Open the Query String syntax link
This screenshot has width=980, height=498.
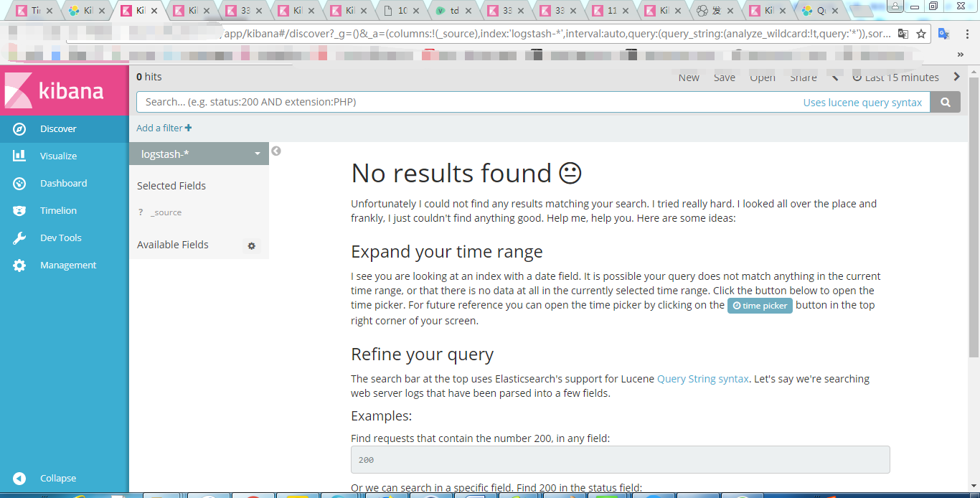coord(703,379)
